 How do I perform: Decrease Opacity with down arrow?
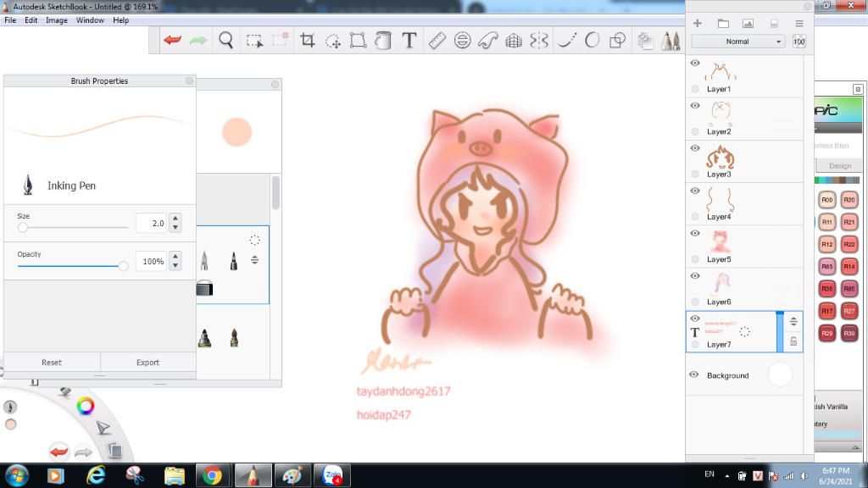click(175, 265)
